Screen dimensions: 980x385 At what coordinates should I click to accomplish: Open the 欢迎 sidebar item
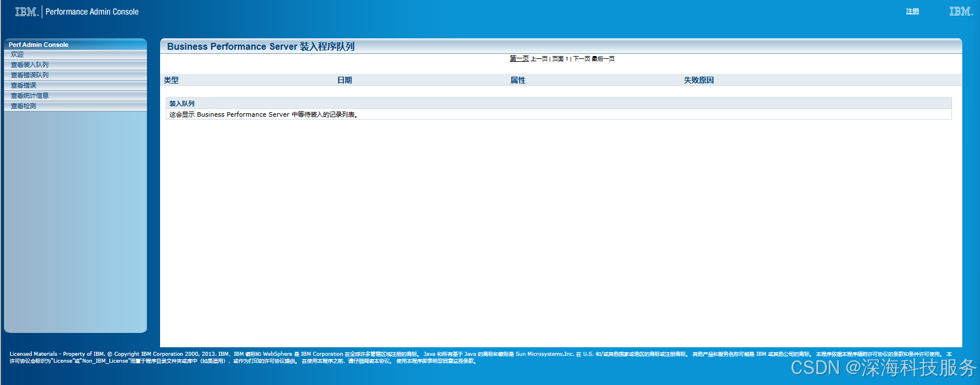coord(75,54)
